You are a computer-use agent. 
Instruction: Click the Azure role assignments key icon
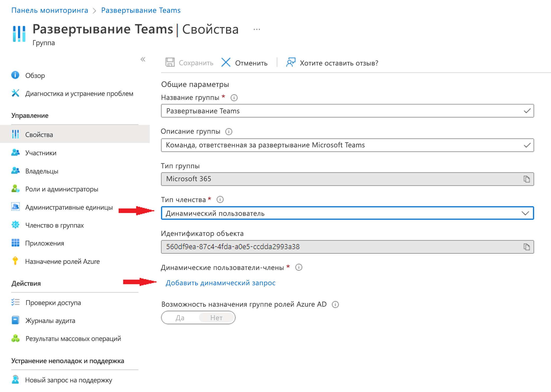click(15, 261)
